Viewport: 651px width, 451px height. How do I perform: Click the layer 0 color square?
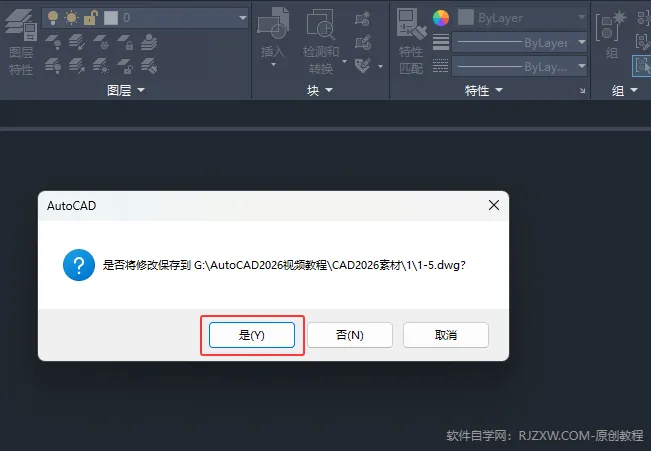pos(111,17)
